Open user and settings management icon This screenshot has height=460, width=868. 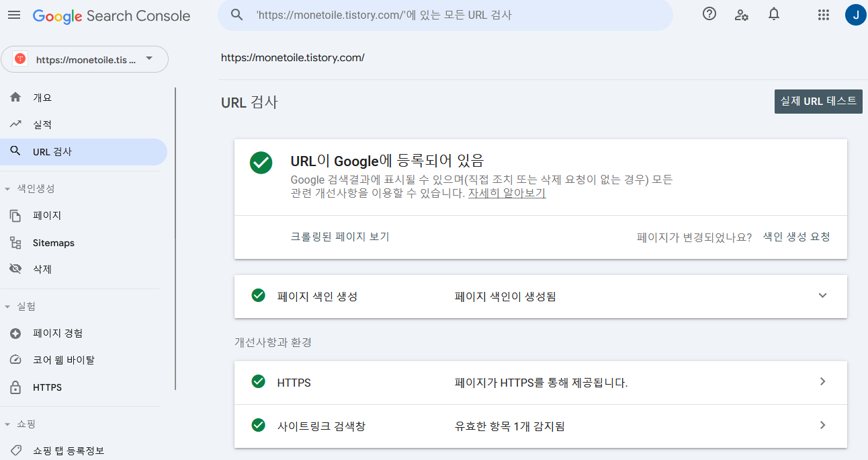[742, 15]
